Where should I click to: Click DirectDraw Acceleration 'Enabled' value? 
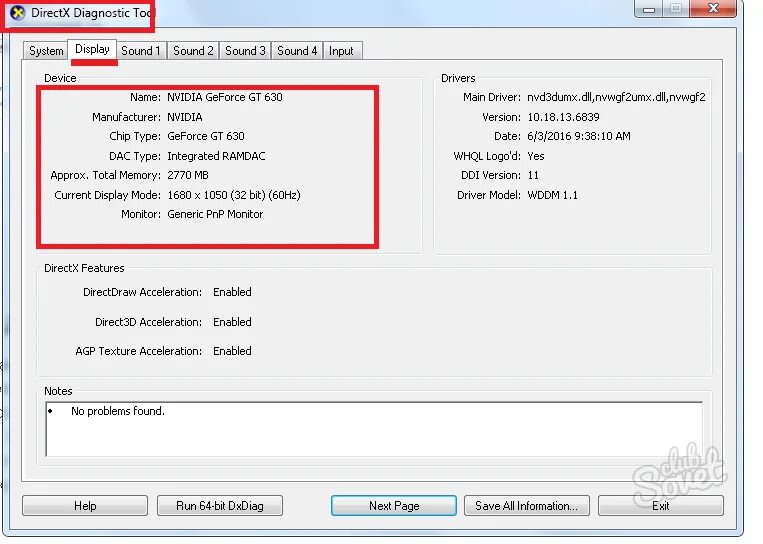click(233, 292)
